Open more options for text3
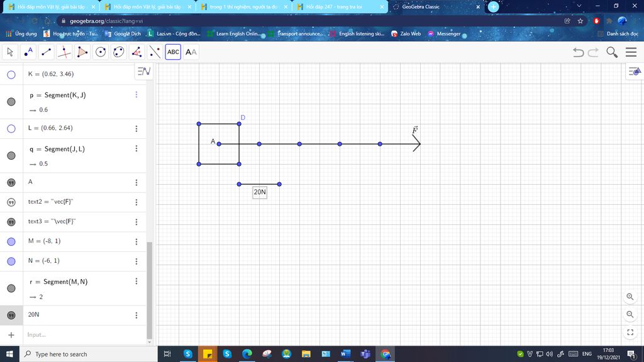The width and height of the screenshot is (644, 362). (136, 222)
